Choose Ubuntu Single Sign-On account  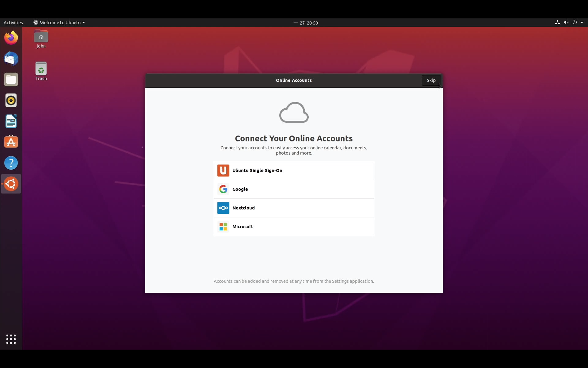[x=294, y=171]
